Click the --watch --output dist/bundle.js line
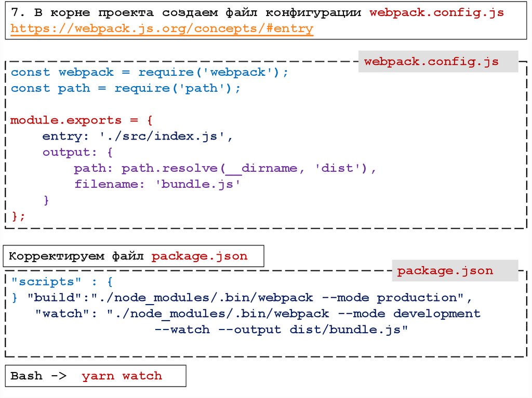532x398 pixels. (281, 330)
